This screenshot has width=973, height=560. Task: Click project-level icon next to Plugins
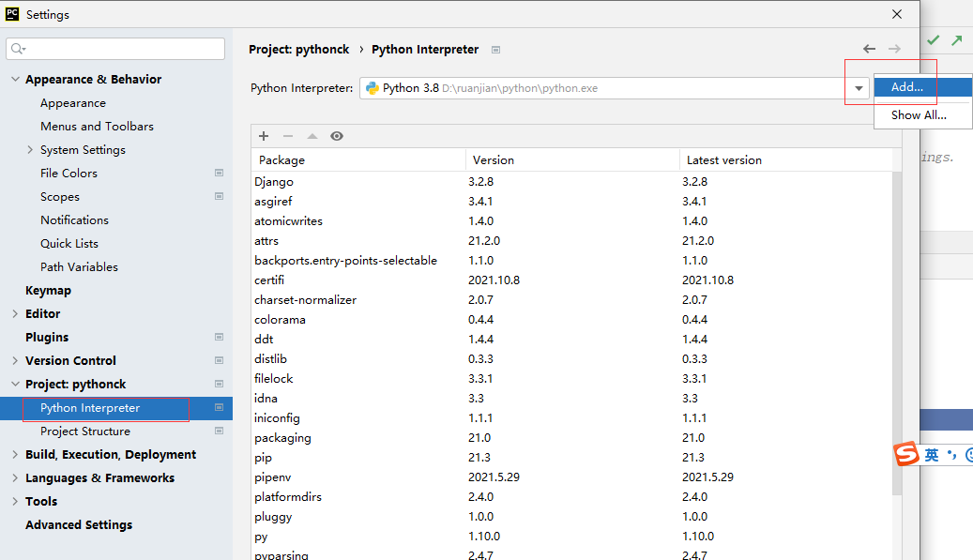[x=219, y=337]
